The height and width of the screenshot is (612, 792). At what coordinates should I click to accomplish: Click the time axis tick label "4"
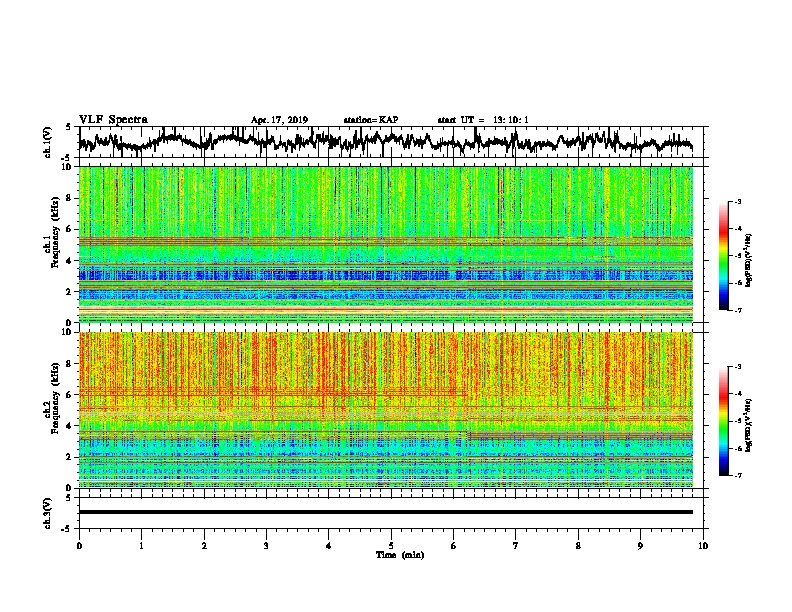tap(329, 546)
